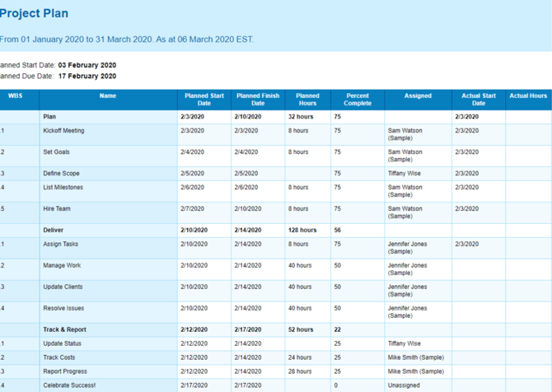The height and width of the screenshot is (392, 552).
Task: Click planned start date 2/7/2020 for Hire Team
Action: tap(192, 208)
